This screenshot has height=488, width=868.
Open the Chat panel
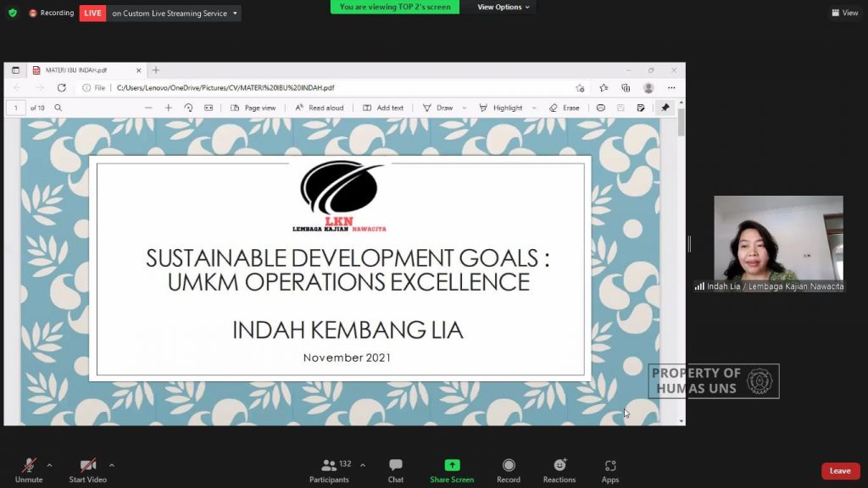[x=395, y=471]
